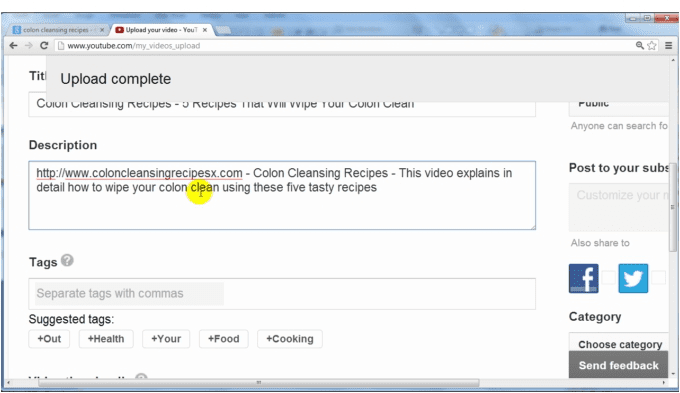Click the horizontal scrollbar thumb

click(258, 383)
